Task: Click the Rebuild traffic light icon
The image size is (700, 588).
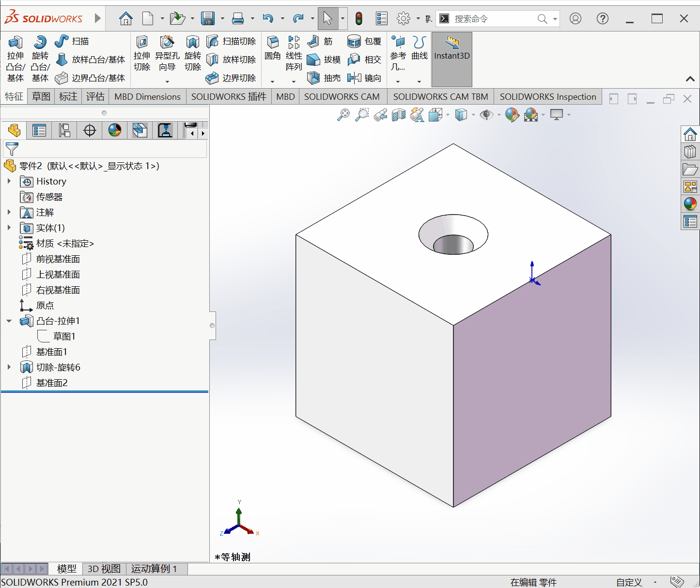Action: click(x=359, y=19)
